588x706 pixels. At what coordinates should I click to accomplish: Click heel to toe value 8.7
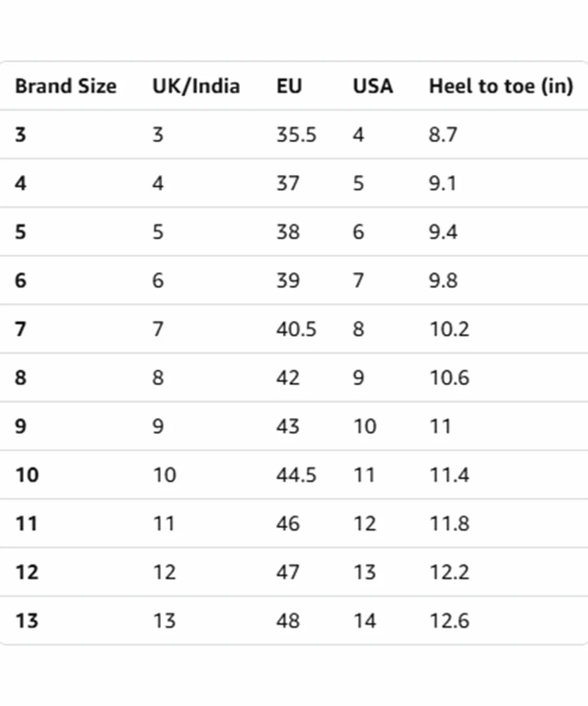coord(443,134)
